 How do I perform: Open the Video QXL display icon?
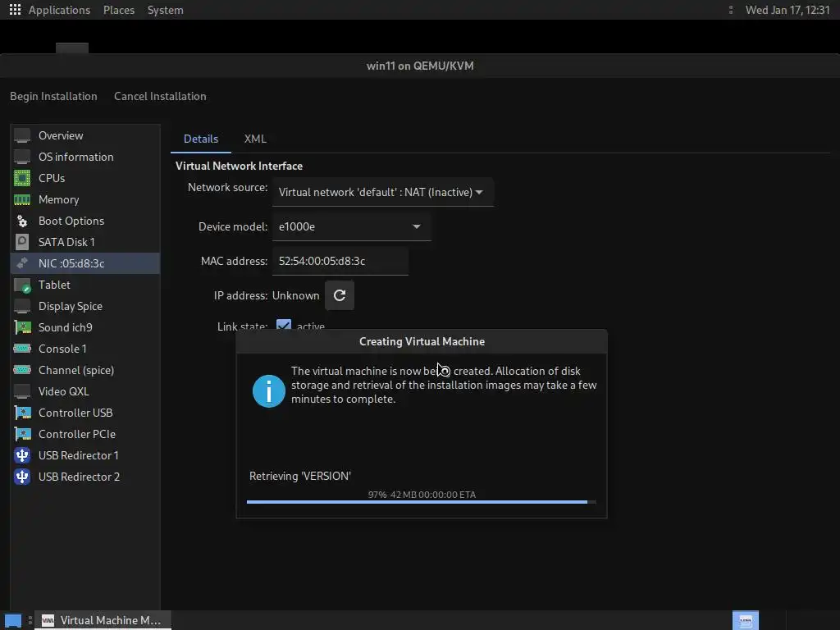pos(22,391)
